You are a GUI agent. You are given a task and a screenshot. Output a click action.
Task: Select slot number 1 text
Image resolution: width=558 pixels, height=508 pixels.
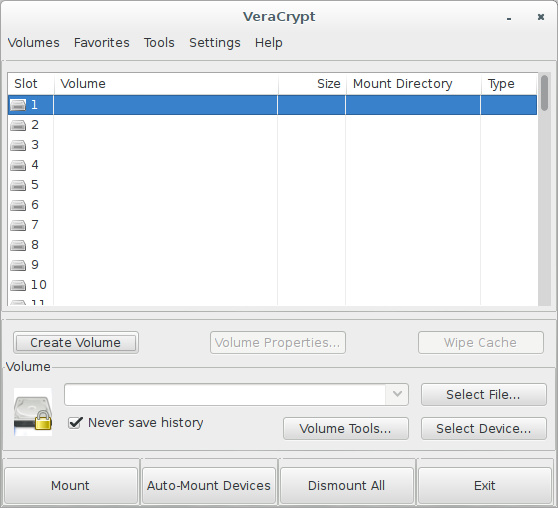click(35, 105)
